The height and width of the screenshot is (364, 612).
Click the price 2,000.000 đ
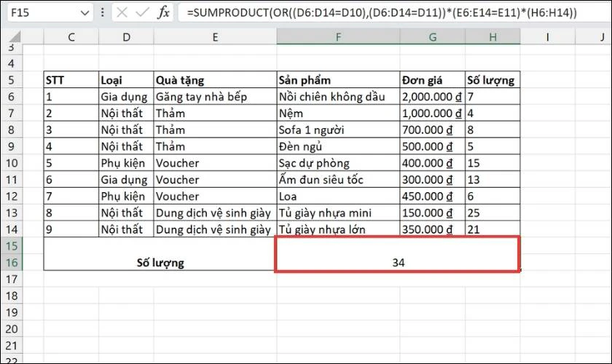(433, 97)
